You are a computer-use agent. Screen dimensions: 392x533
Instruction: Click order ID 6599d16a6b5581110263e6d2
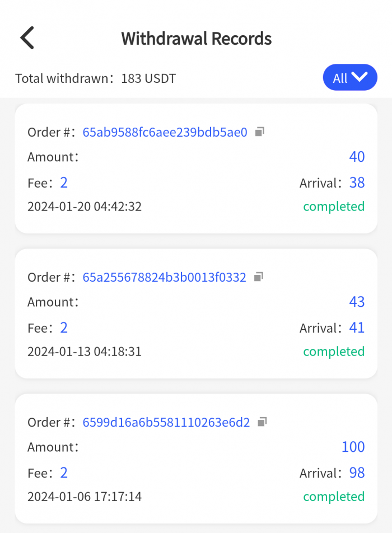tap(166, 422)
